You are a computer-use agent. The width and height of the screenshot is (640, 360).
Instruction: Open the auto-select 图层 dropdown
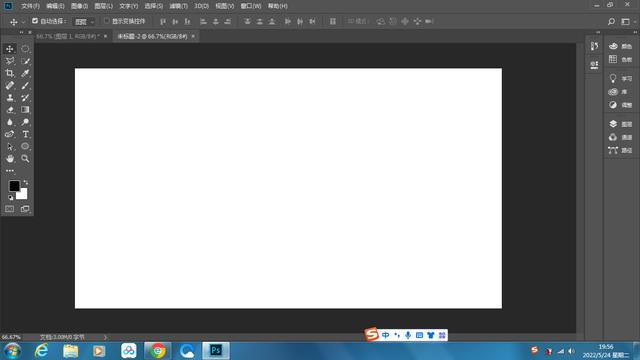point(84,22)
